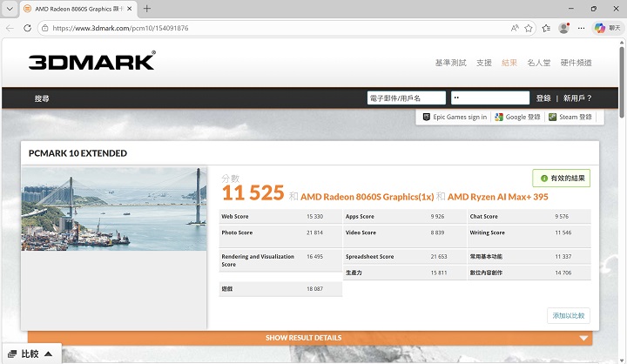Click the PCMARK 10 EXTENDED heading
Image resolution: width=627 pixels, height=364 pixels.
[78, 153]
